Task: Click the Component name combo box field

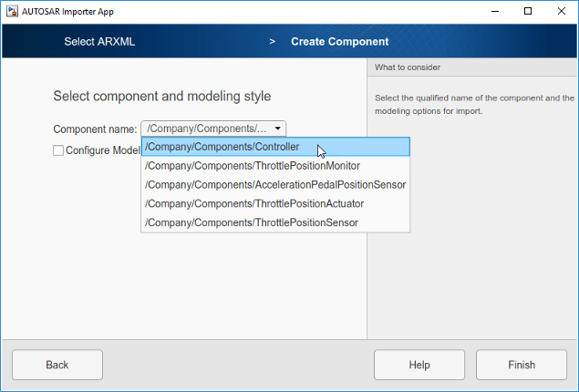Action: [208, 129]
